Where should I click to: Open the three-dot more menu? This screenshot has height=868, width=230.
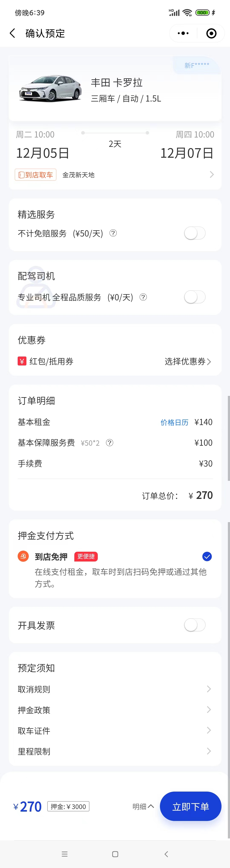tap(183, 33)
